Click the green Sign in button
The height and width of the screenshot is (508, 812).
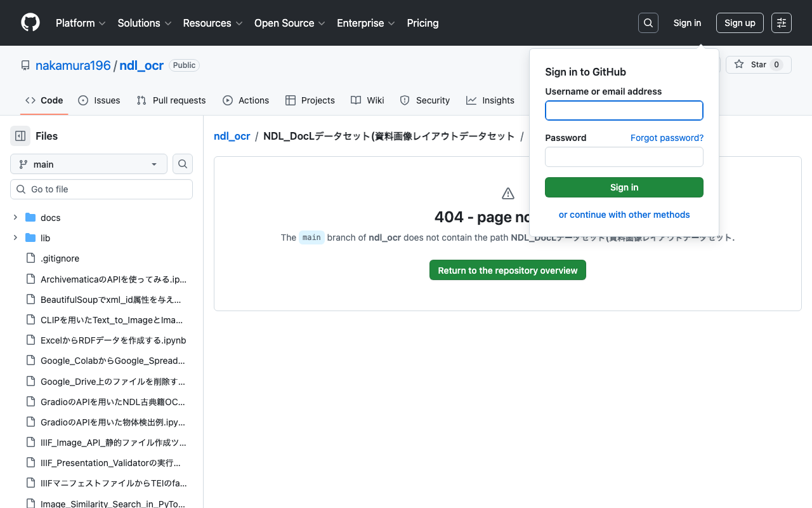[624, 187]
